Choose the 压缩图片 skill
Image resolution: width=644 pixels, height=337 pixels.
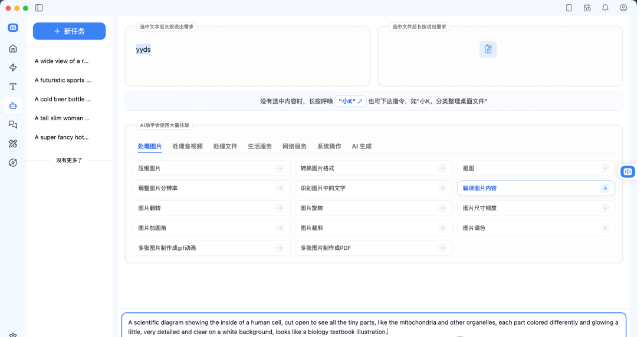coord(211,168)
